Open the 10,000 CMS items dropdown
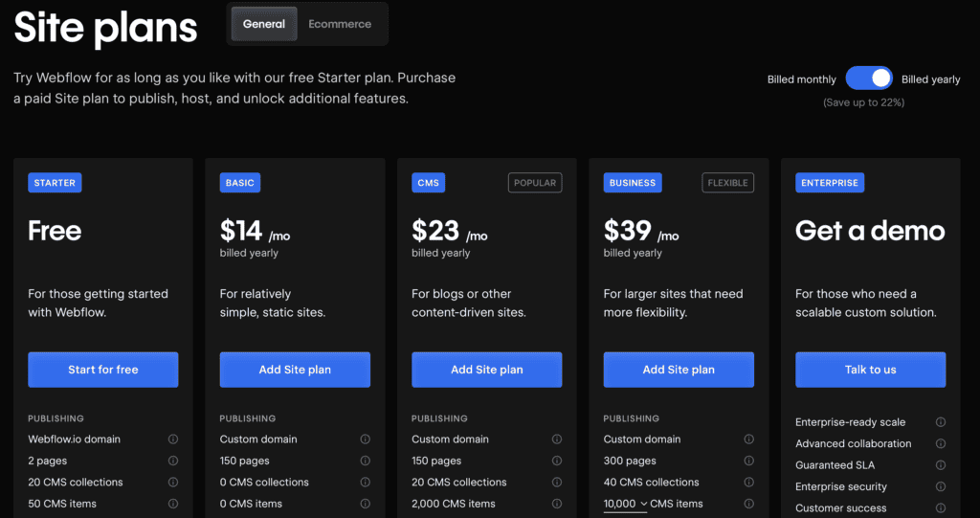The width and height of the screenshot is (980, 518). 626,504
